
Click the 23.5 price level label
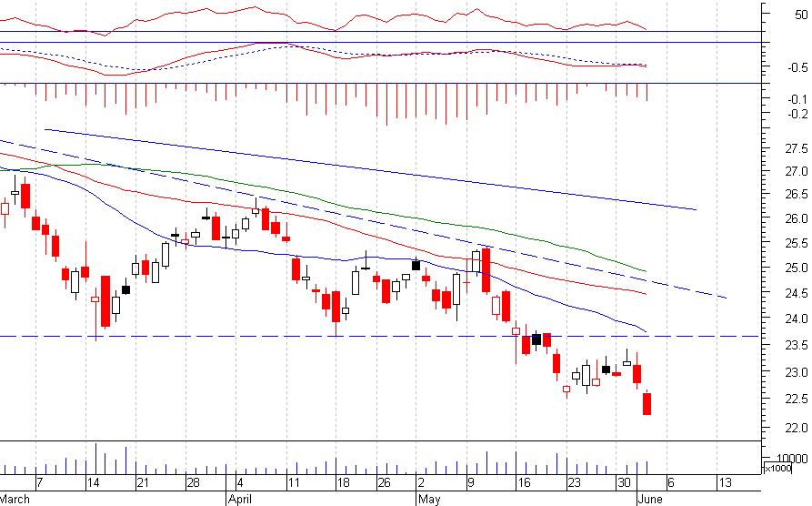tap(796, 345)
